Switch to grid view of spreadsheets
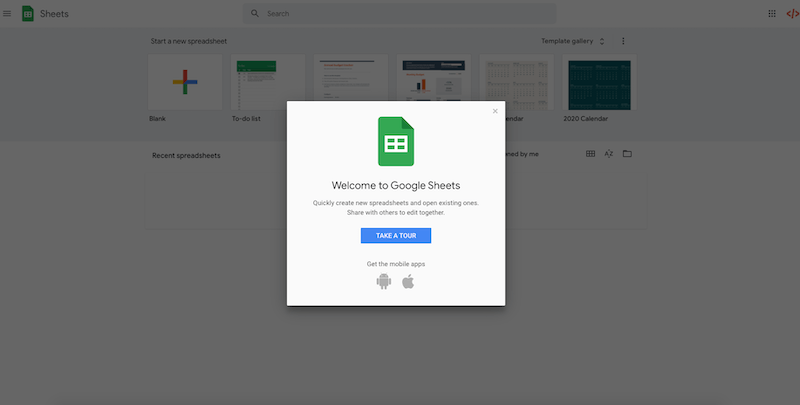The height and width of the screenshot is (405, 800). pos(590,154)
